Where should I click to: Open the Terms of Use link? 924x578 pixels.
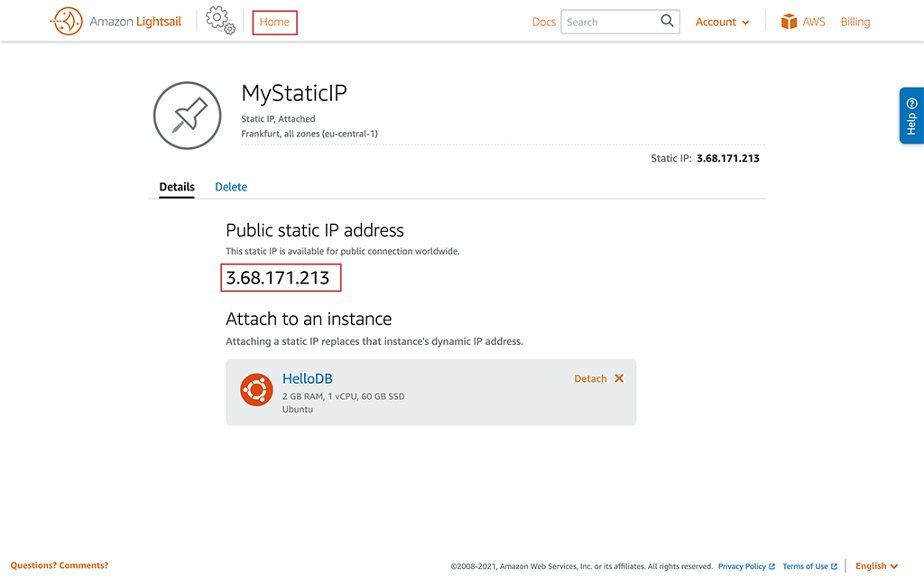coord(805,566)
